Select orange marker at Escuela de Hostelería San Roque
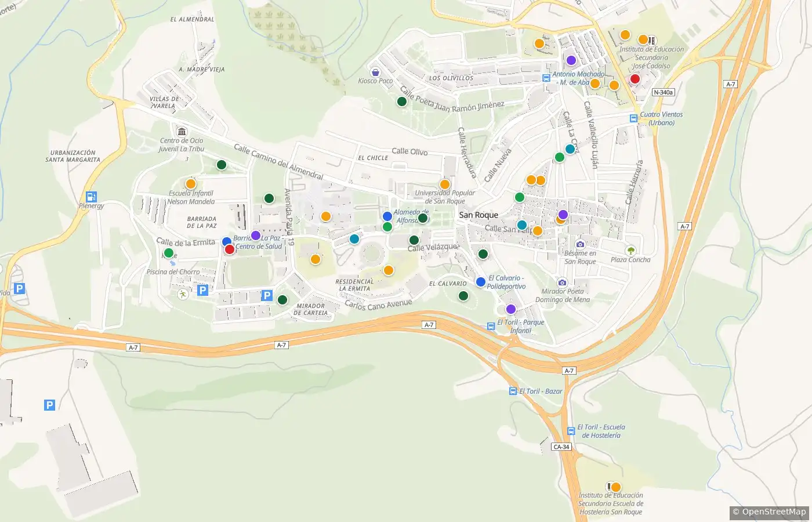 coord(616,487)
